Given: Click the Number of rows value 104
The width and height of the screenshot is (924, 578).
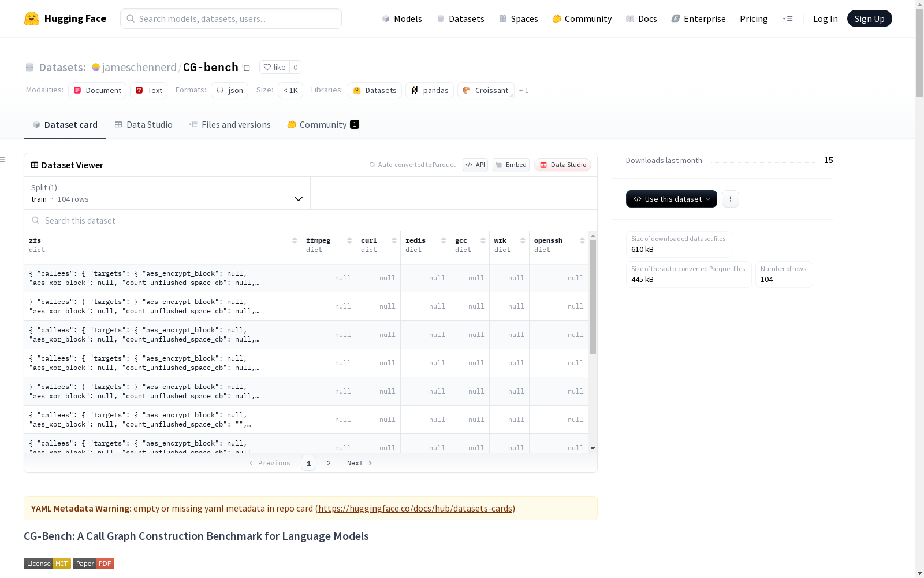Looking at the screenshot, I should [767, 280].
